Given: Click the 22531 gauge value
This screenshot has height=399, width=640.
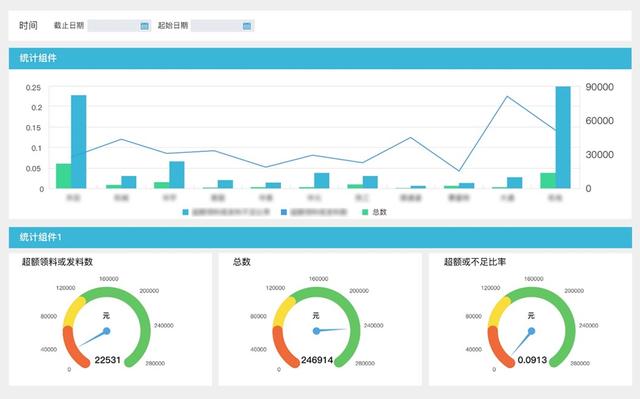Looking at the screenshot, I should (107, 360).
